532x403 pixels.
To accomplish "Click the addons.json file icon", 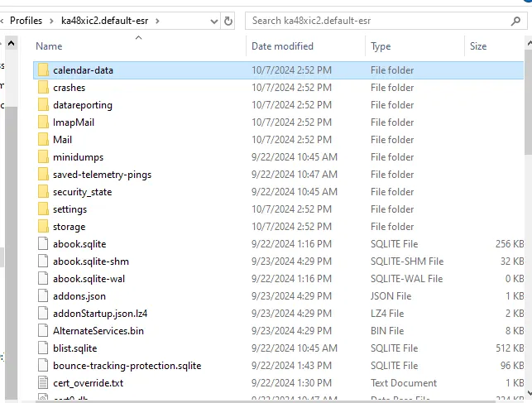I will click(x=43, y=295).
